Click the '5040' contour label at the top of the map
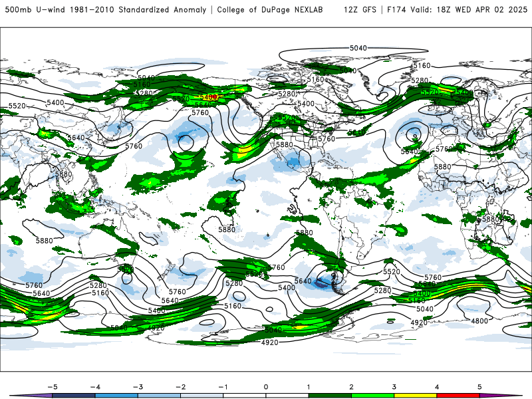This screenshot has height=399, width=532. click(358, 48)
